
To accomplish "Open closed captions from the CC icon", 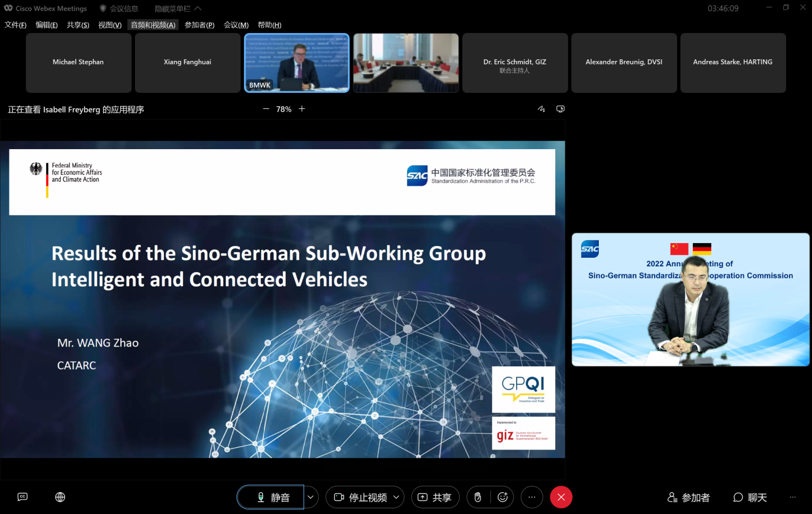I will [x=22, y=497].
